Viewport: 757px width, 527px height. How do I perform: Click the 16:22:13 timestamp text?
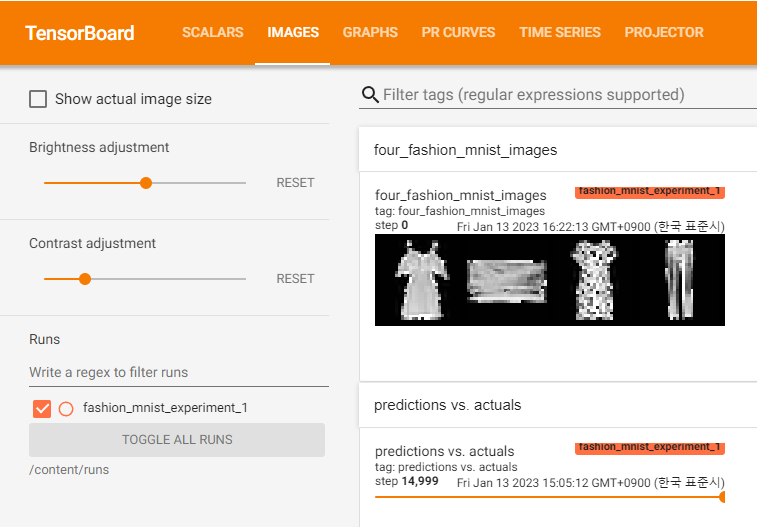[x=591, y=226]
